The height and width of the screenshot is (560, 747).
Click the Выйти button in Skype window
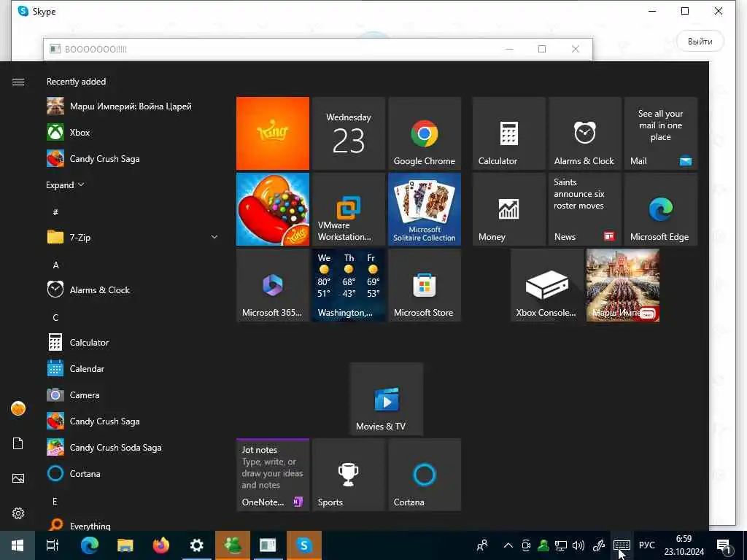[x=700, y=42]
